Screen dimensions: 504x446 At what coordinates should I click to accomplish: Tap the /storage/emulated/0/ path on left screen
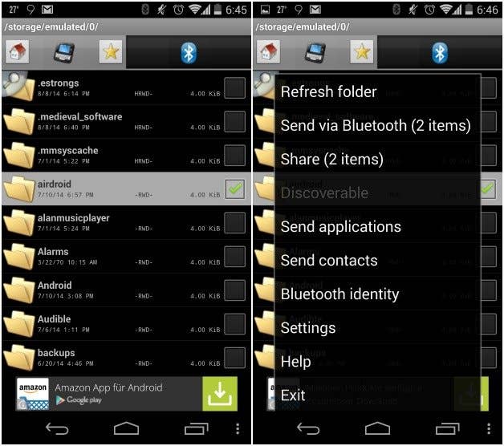pos(51,26)
